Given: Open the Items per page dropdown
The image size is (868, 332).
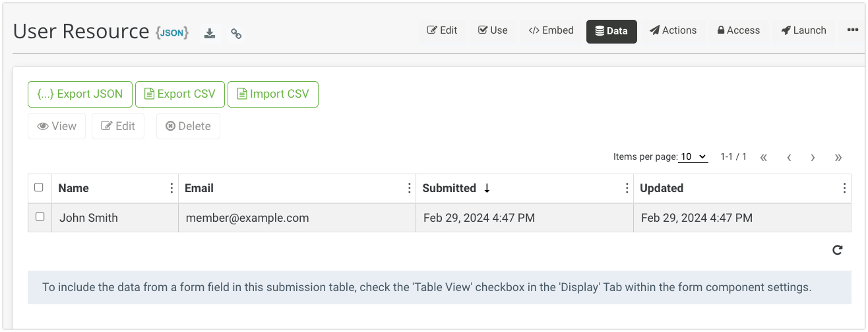Looking at the screenshot, I should (693, 156).
